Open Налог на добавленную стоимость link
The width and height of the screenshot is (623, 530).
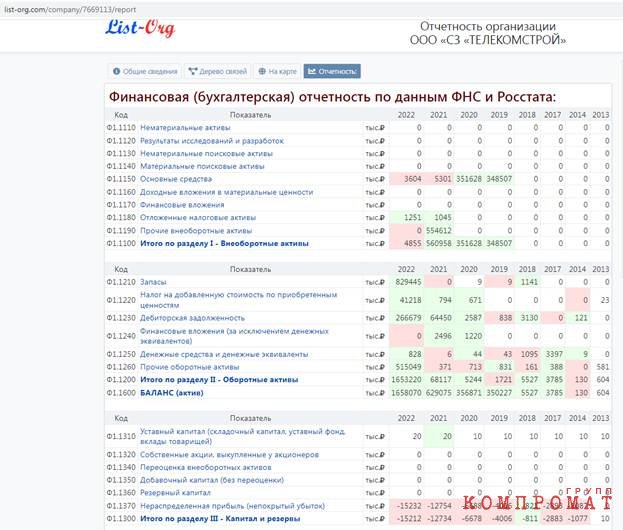[x=238, y=300]
